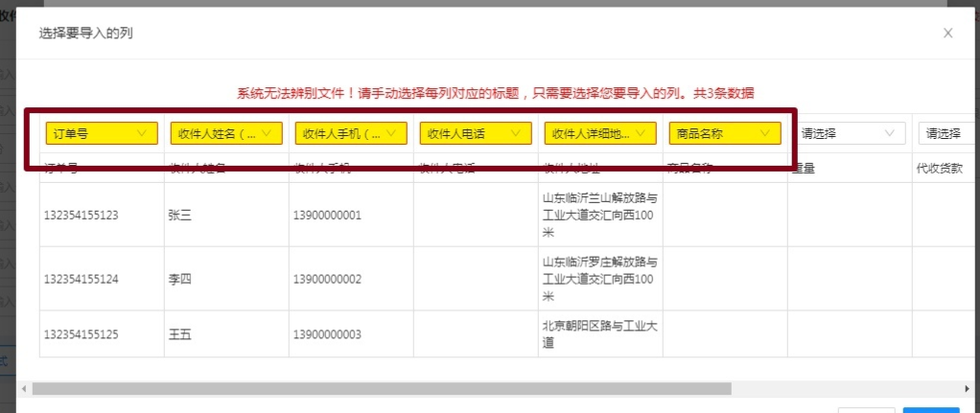Click the address cell 山东临沂罗庄解放路

pyautogui.click(x=599, y=279)
